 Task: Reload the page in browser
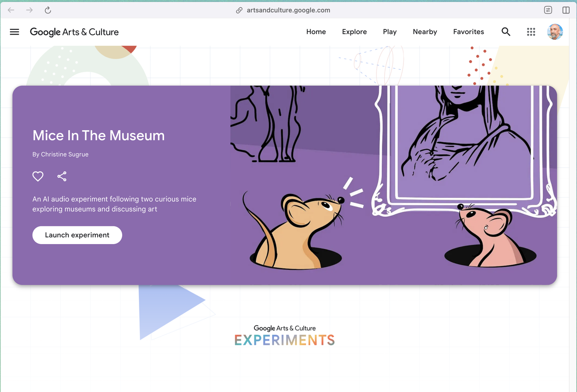(48, 10)
